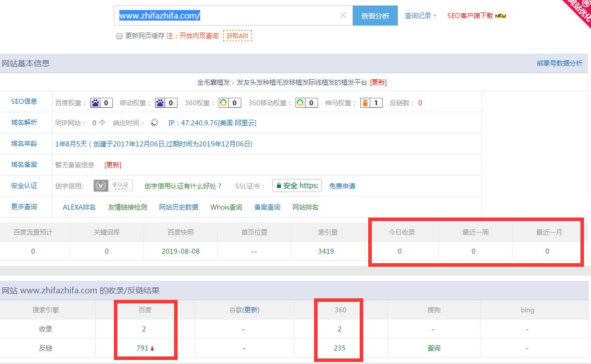Click the 获取API dashed button
Viewport: 591px width, 364px height.
click(x=237, y=36)
